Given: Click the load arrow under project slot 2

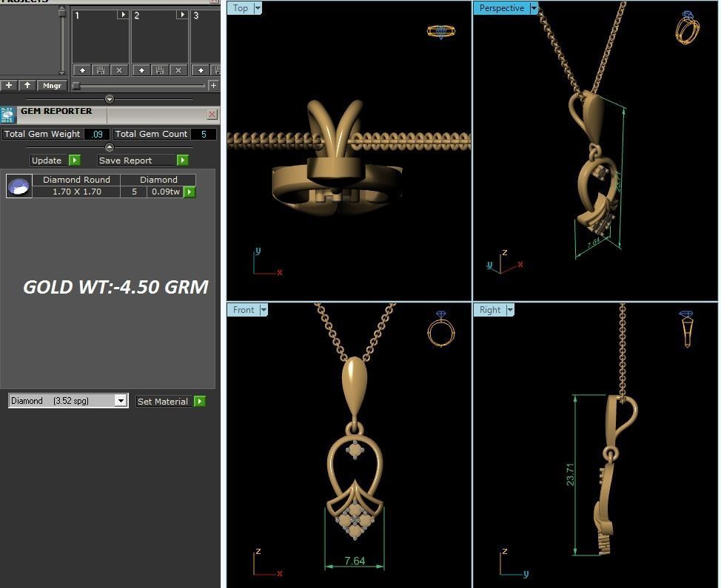Looking at the screenshot, I should 141,70.
